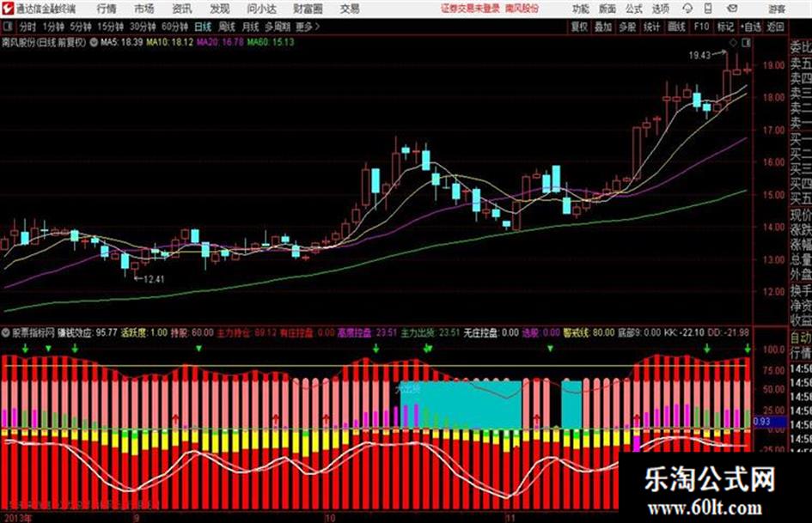The width and height of the screenshot is (812, 523).
Task: Click the 统计 toolbar button
Action: pyautogui.click(x=652, y=27)
